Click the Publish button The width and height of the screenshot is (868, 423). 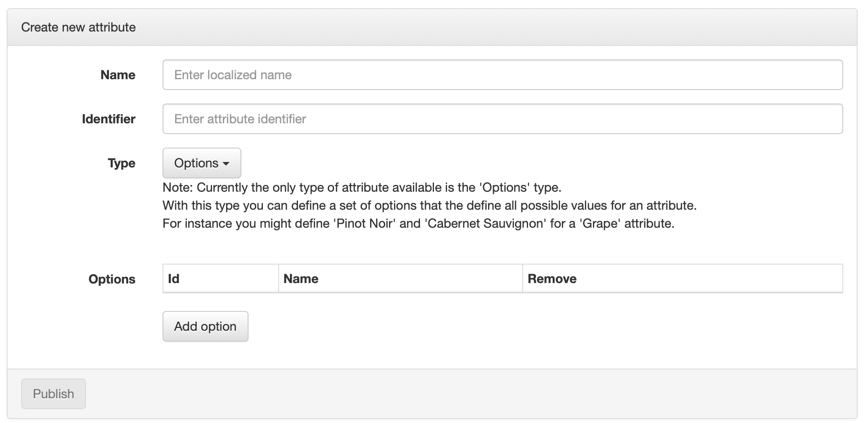coord(53,394)
